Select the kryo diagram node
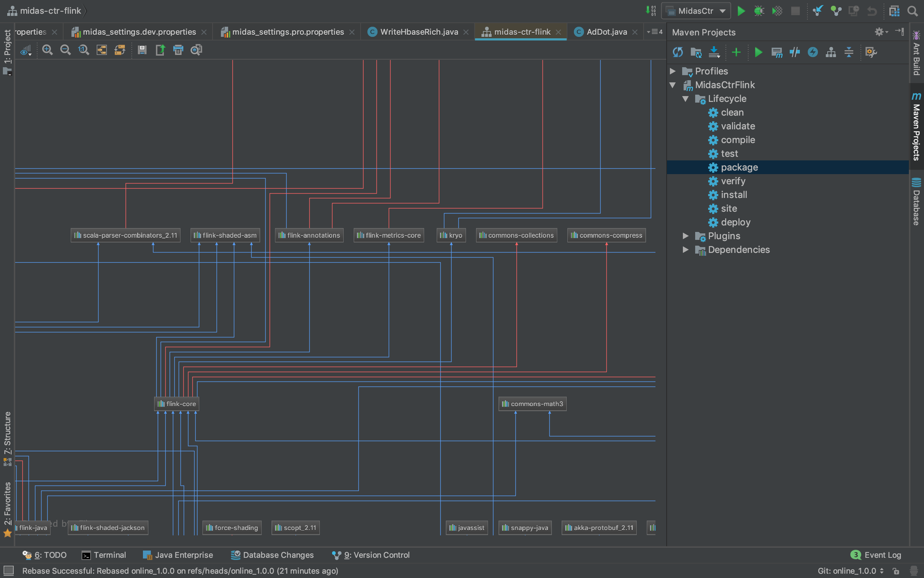 pos(451,235)
